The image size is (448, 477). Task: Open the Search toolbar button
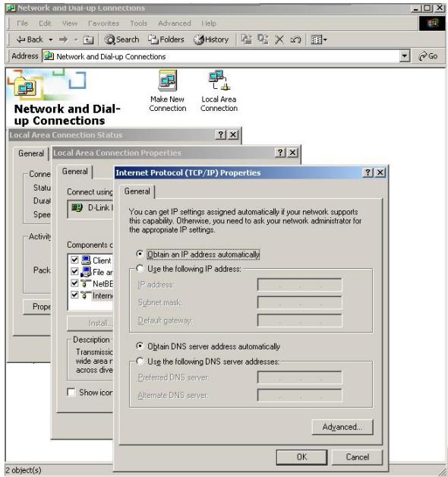[x=121, y=39]
